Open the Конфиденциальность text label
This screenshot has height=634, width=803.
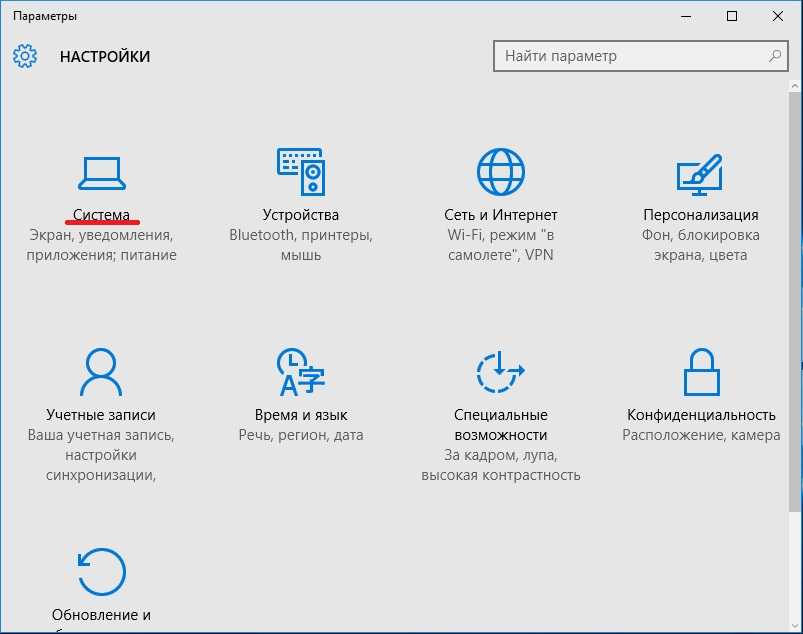(701, 414)
